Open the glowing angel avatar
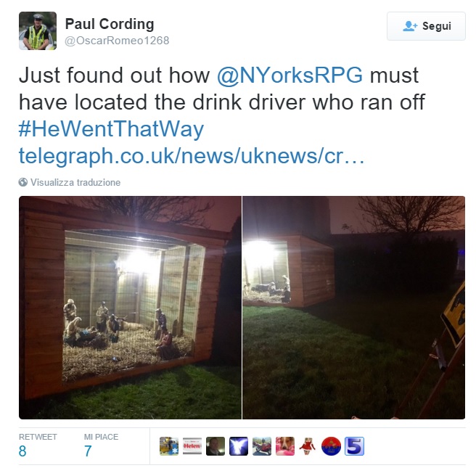Screen dimensions: 476x468 click(239, 446)
